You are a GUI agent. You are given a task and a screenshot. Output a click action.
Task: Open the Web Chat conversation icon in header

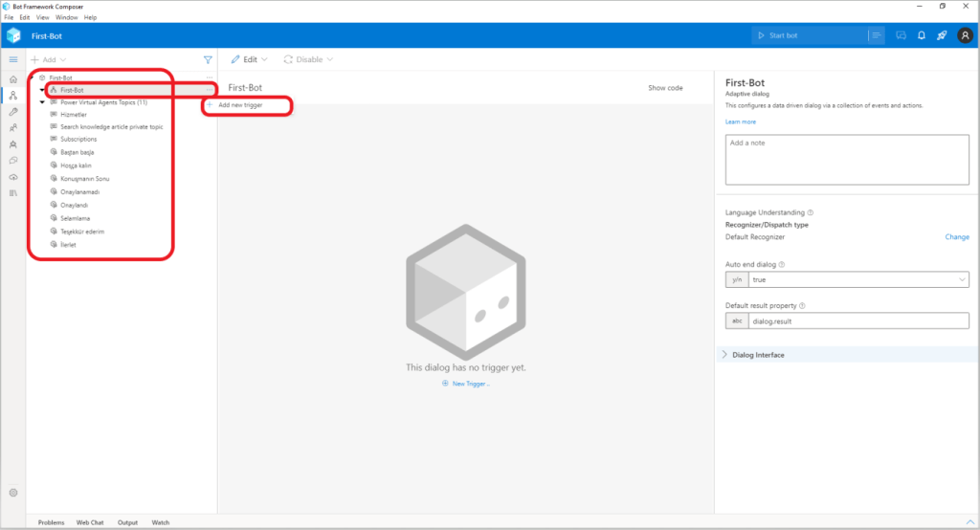[x=901, y=35]
